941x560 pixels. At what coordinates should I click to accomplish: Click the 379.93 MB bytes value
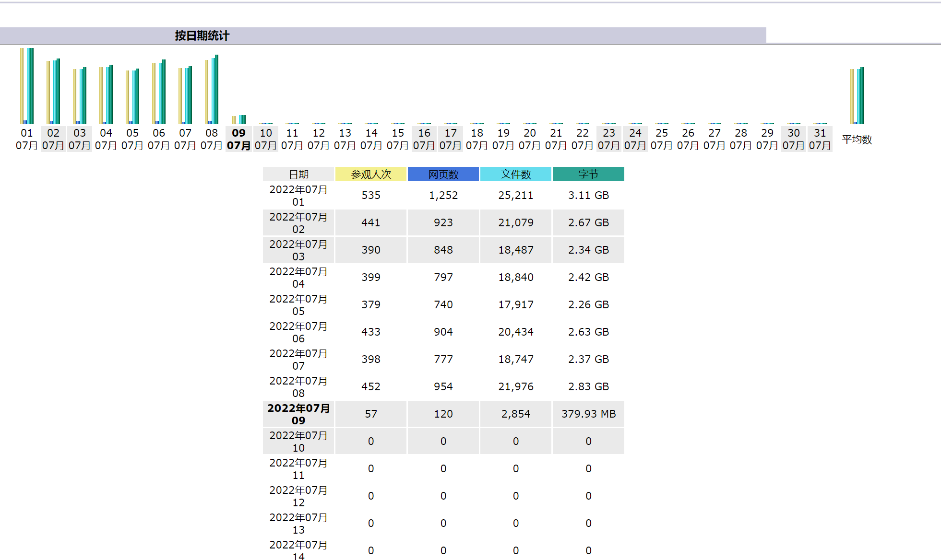(588, 414)
